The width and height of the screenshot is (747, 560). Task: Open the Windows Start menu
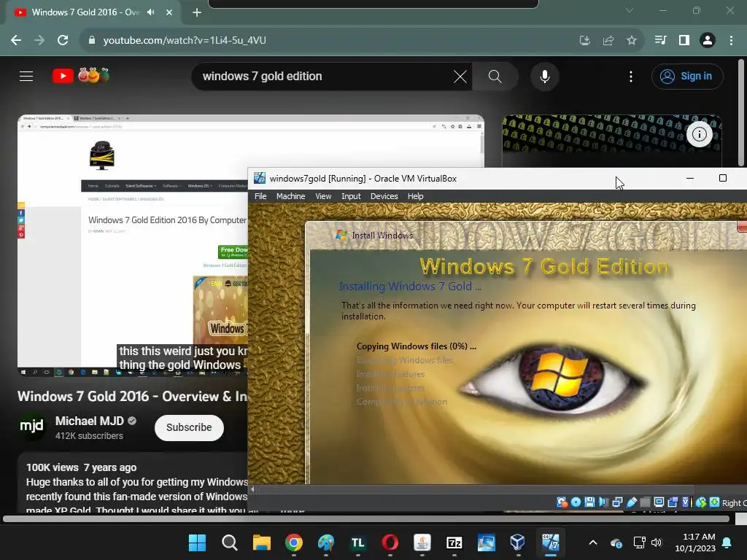[197, 542]
